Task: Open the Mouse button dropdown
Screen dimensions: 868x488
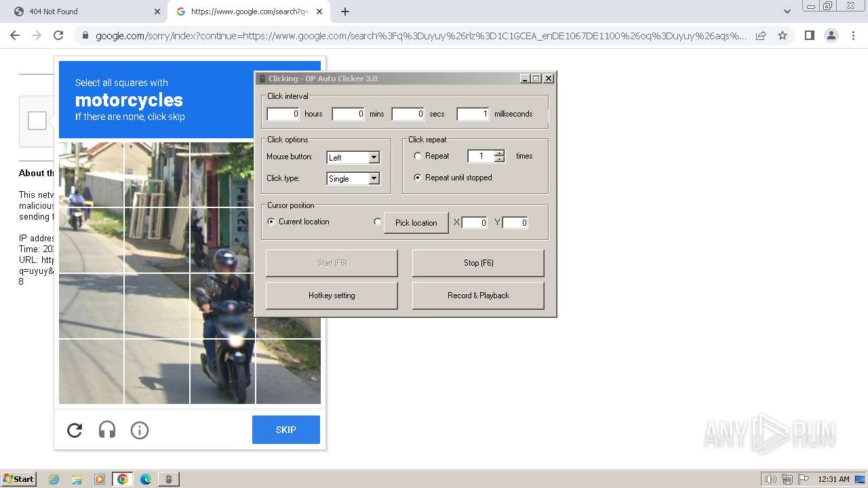Action: tap(353, 157)
